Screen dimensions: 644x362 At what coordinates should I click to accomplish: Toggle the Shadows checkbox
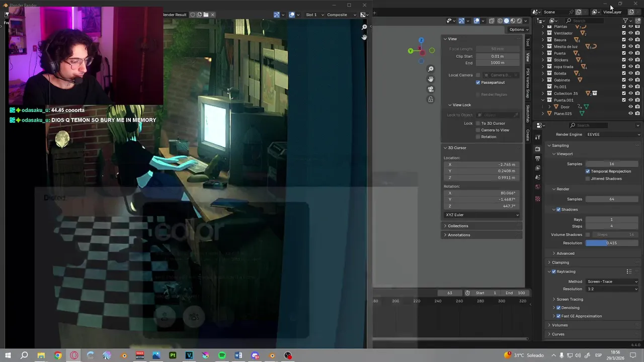tap(558, 210)
